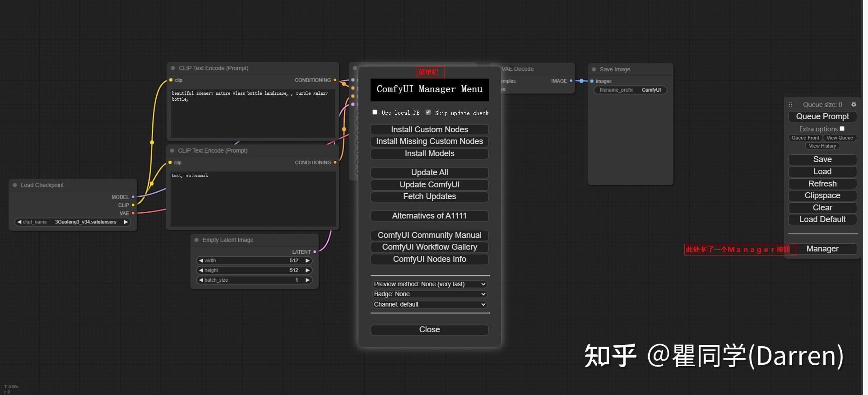
Task: Open ComfyUI Workflow Gallery
Action: (430, 247)
